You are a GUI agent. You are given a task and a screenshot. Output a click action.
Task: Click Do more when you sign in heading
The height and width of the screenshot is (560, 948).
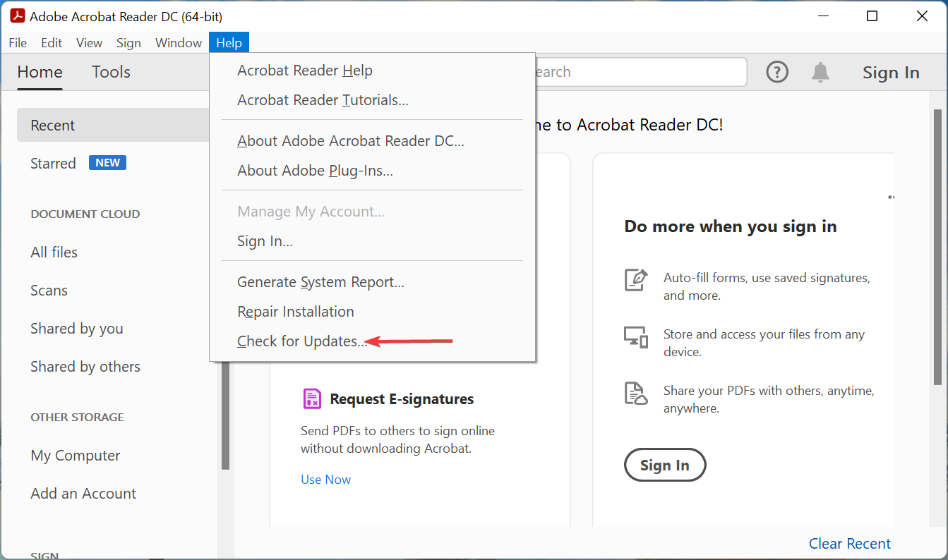point(731,226)
